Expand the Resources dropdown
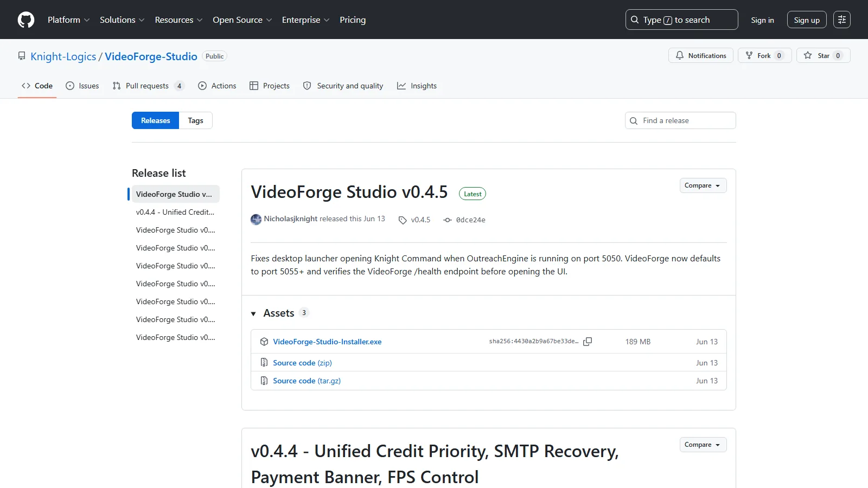 (x=178, y=20)
